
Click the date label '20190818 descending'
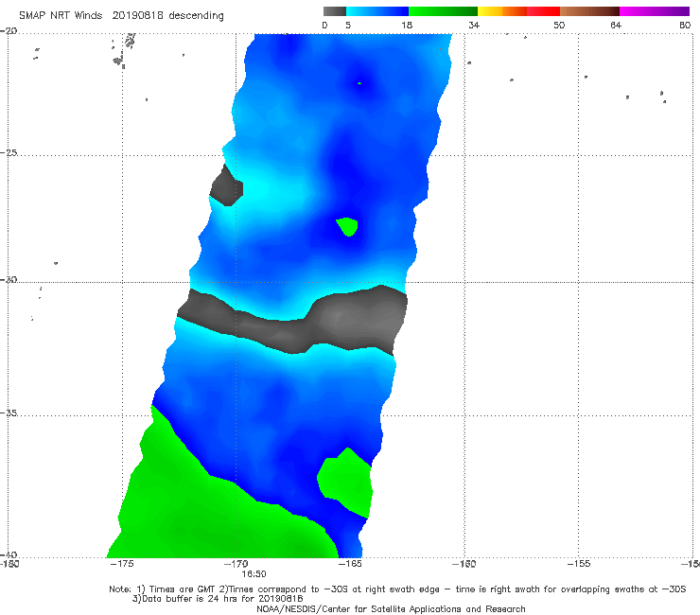point(167,16)
